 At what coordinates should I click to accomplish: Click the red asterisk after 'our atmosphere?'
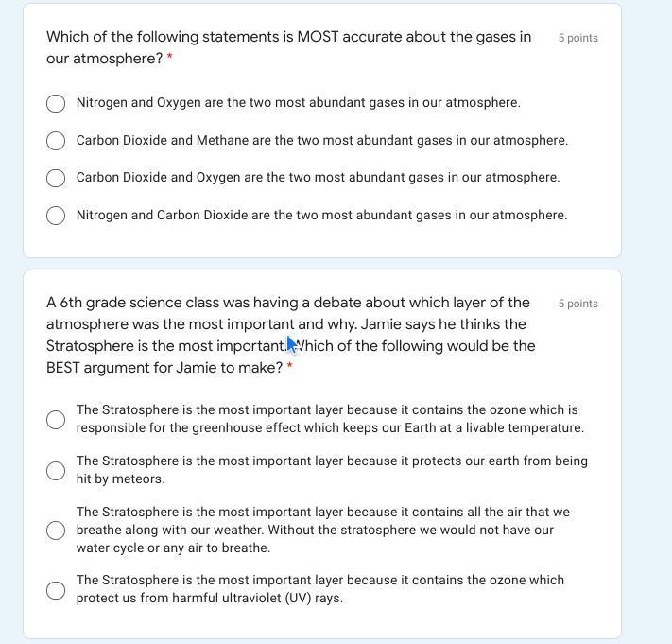(170, 56)
